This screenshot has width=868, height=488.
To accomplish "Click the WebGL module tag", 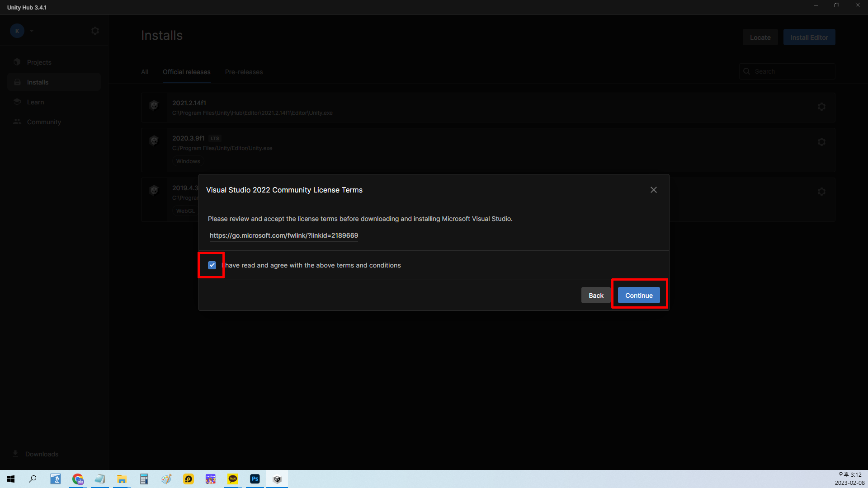I will (185, 211).
